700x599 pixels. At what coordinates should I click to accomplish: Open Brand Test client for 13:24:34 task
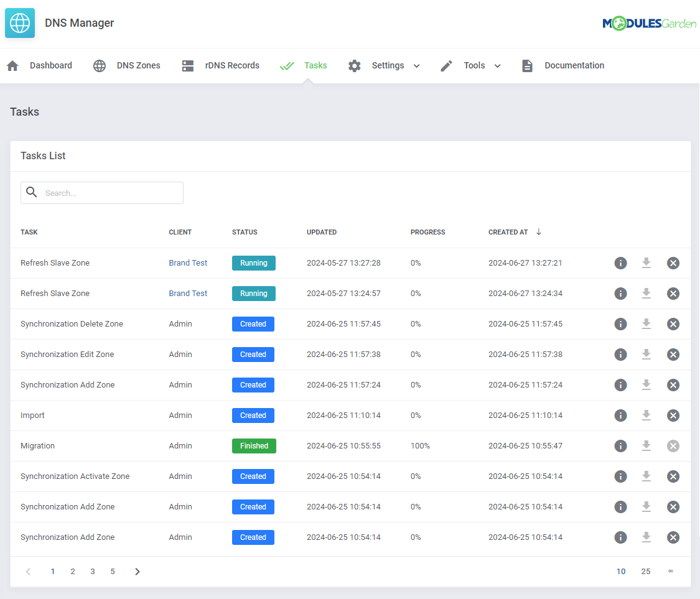188,293
